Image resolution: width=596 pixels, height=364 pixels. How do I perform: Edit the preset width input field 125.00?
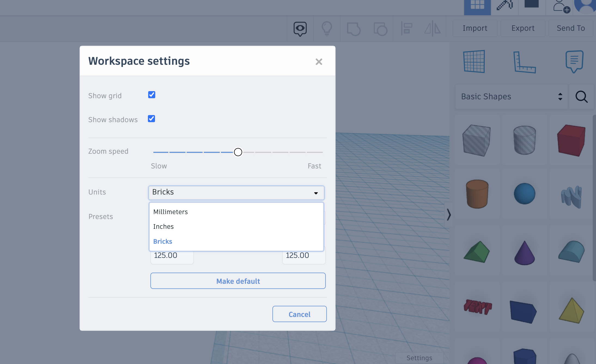[172, 255]
